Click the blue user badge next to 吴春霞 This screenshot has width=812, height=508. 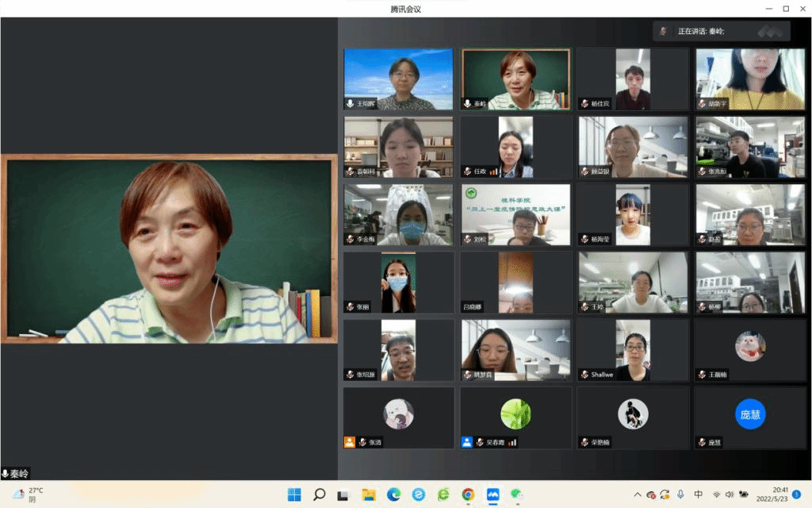(467, 442)
